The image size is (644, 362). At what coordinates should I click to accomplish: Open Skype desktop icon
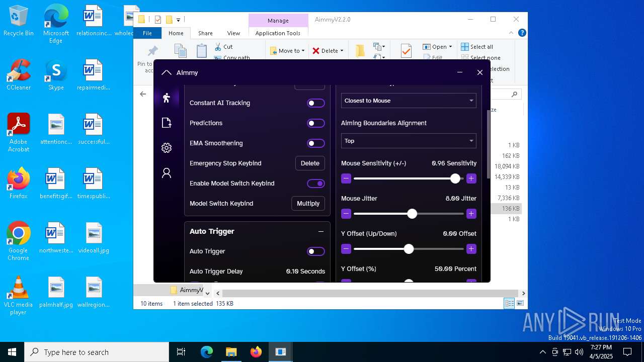56,75
